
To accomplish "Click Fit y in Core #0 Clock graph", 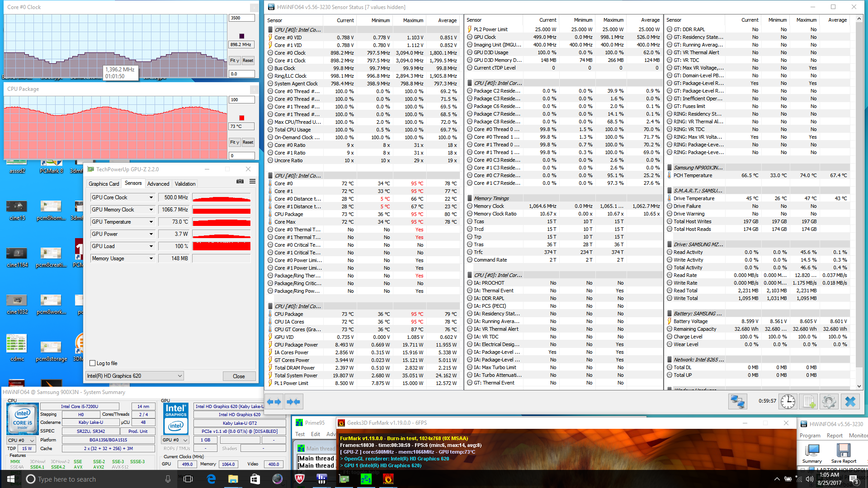I will tap(234, 61).
